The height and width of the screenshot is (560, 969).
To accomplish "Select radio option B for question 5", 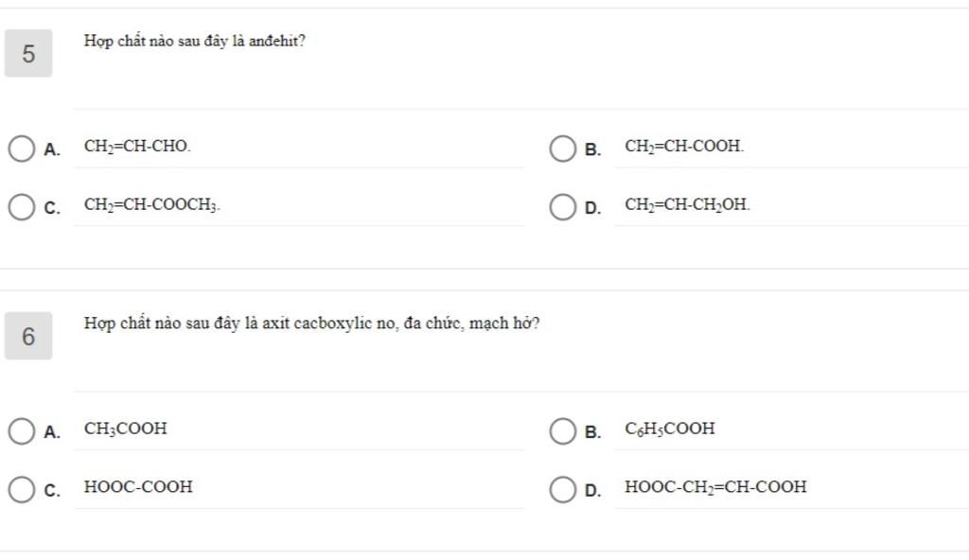I will pyautogui.click(x=562, y=149).
